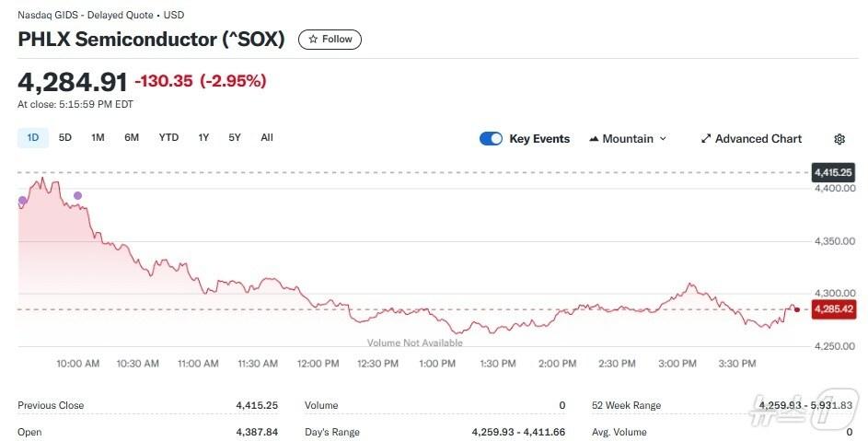Click the 4,285.42 current price label
Image resolution: width=868 pixels, height=441 pixels.
coord(833,309)
